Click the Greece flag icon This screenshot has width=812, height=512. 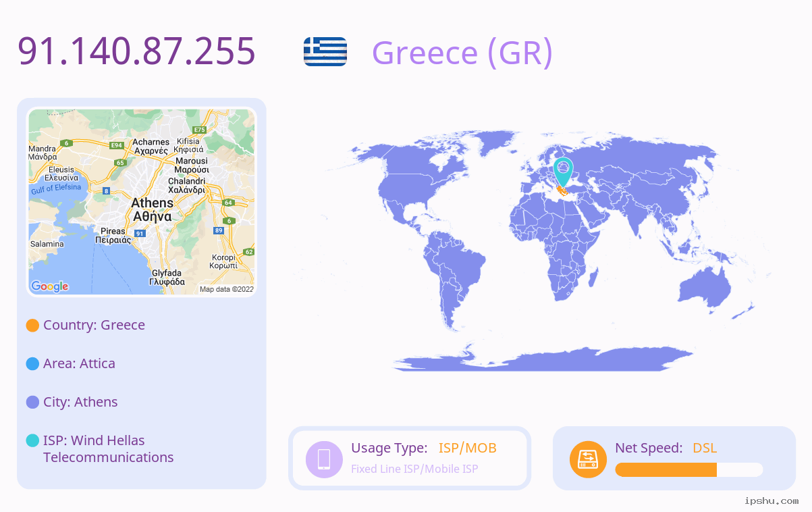tap(325, 51)
